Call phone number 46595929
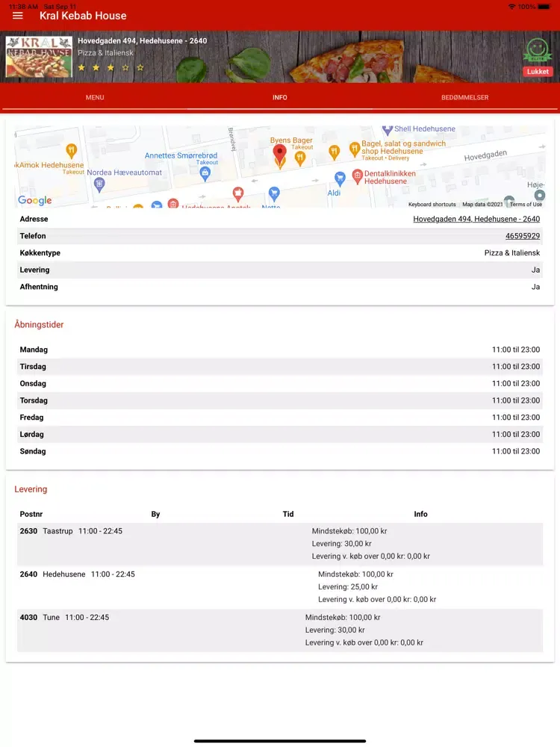Image resolution: width=560 pixels, height=747 pixels. coord(523,236)
